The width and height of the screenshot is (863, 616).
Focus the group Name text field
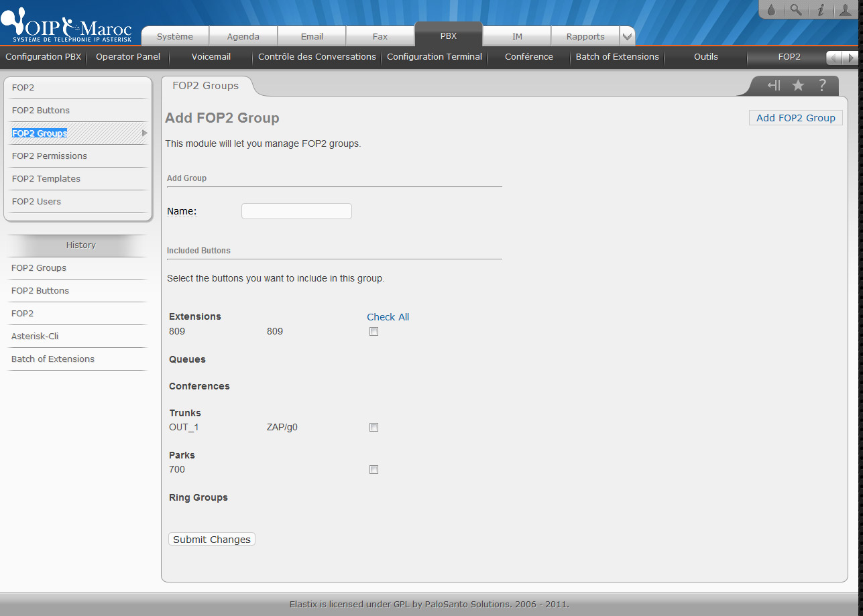[296, 211]
